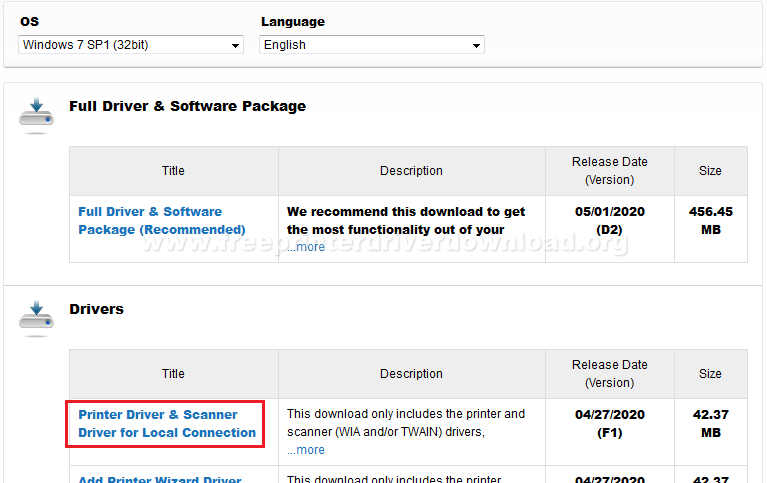Open Full Driver & Software Package (Recommended) link
This screenshot has height=483, width=767.
pyautogui.click(x=150, y=220)
